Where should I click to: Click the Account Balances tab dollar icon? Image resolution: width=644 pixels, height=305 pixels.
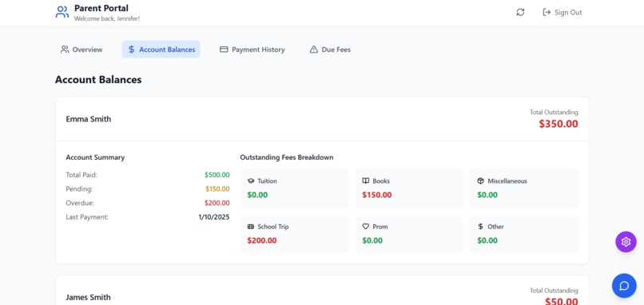coord(131,50)
